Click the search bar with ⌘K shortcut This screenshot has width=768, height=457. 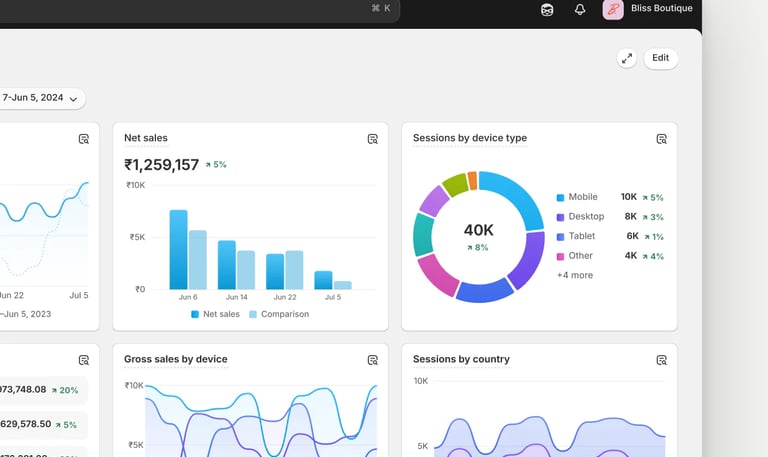tap(198, 10)
